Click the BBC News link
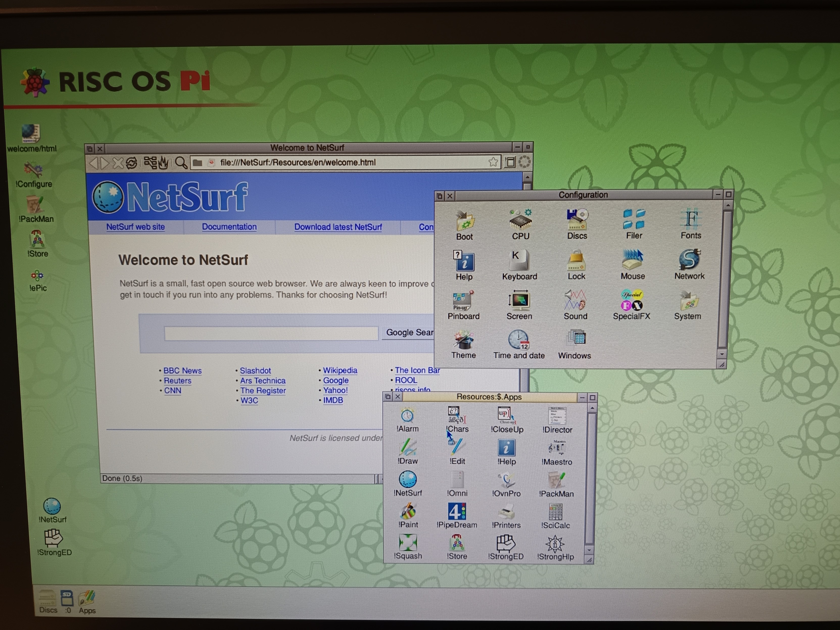Image resolution: width=840 pixels, height=630 pixels. click(x=182, y=371)
